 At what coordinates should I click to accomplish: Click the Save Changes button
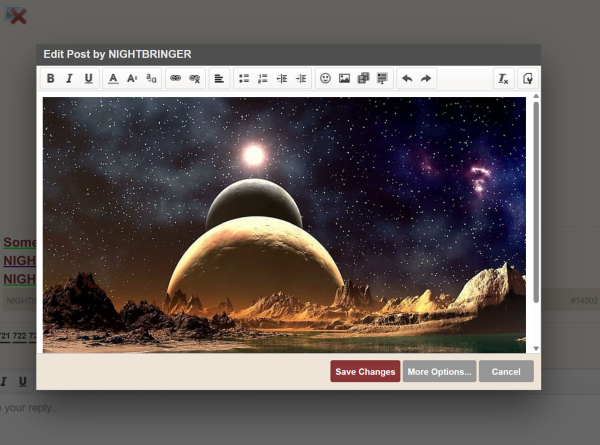(365, 372)
